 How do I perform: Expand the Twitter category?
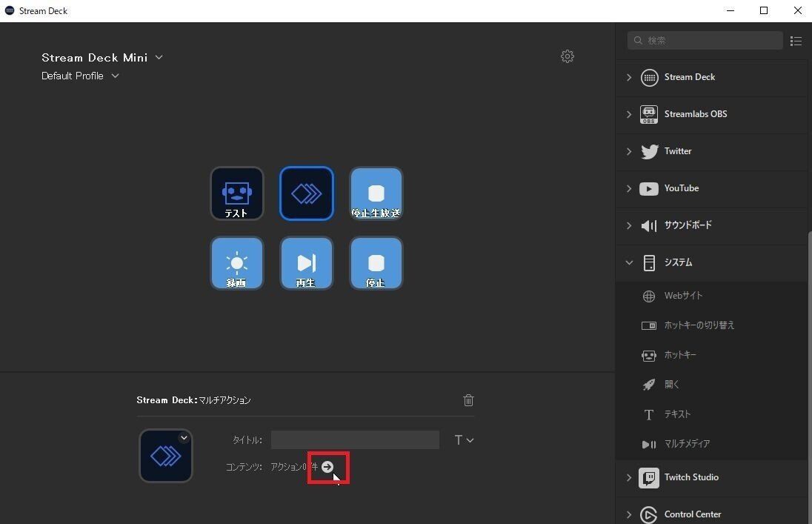pyautogui.click(x=629, y=151)
